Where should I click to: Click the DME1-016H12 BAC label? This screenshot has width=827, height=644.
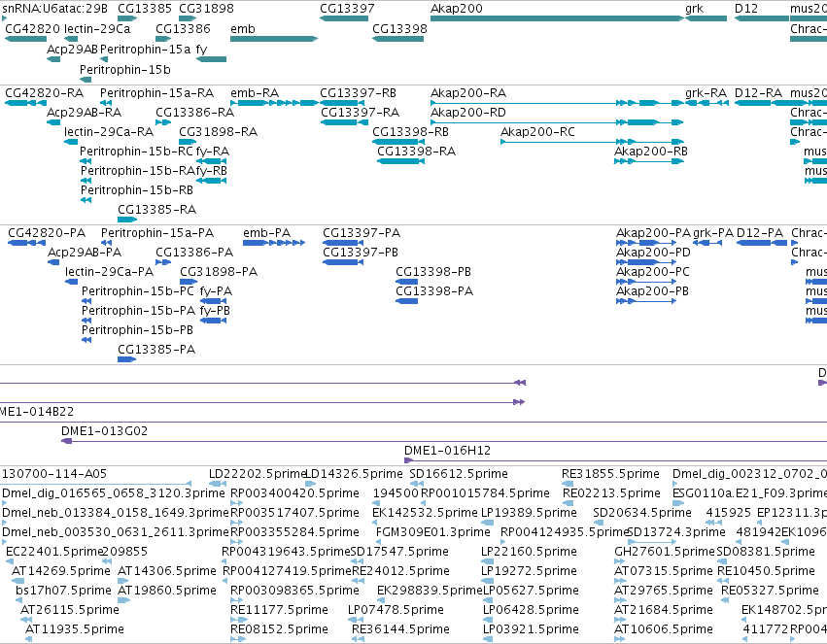click(447, 451)
